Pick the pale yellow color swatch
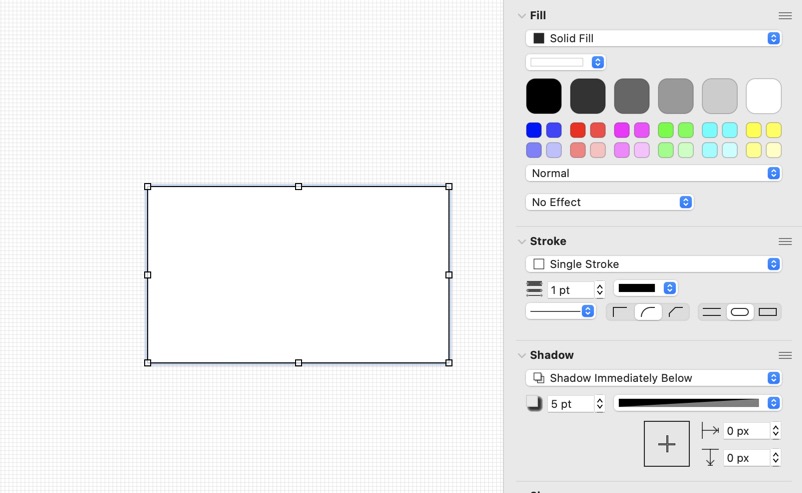 tap(774, 150)
